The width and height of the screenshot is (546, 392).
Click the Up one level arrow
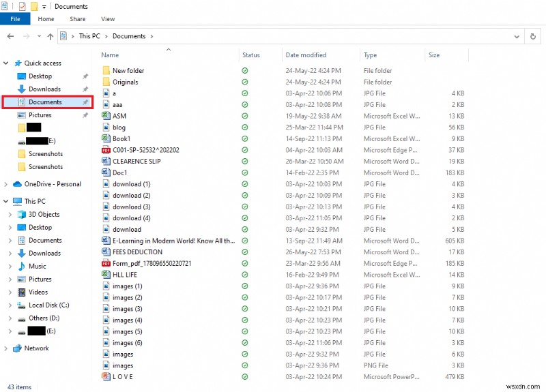point(50,36)
